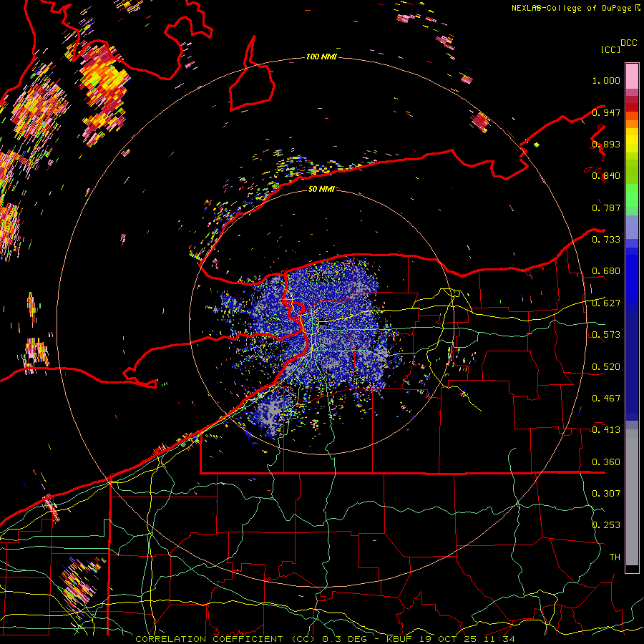Click the 0.413 color scale value
The width and height of the screenshot is (644, 644).
tap(606, 430)
